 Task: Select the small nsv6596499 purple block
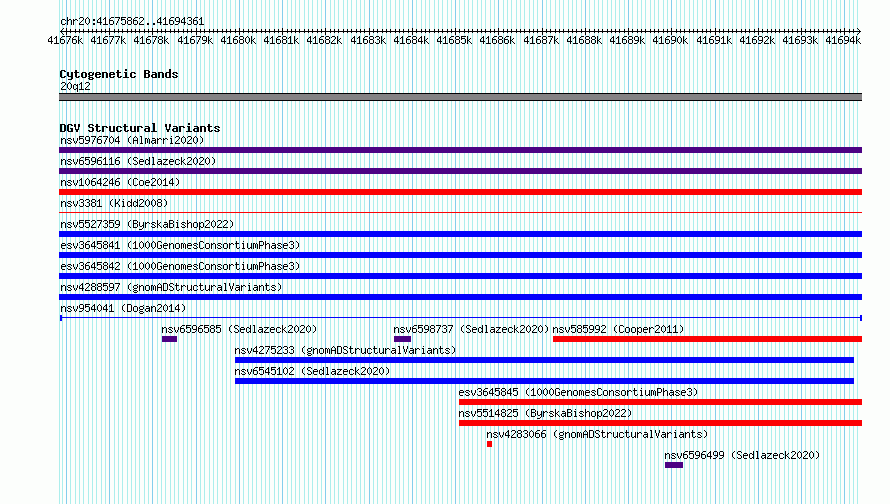pos(674,465)
